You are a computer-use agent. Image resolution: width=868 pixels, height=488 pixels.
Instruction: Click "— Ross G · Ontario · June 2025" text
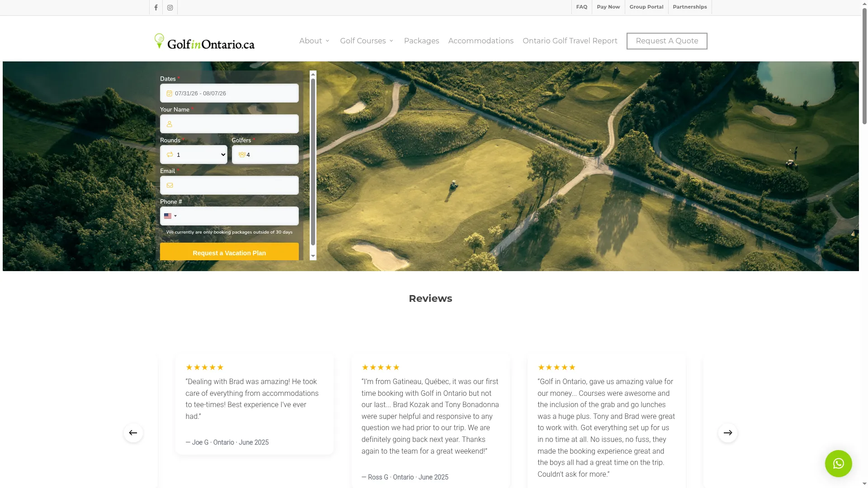(x=405, y=477)
